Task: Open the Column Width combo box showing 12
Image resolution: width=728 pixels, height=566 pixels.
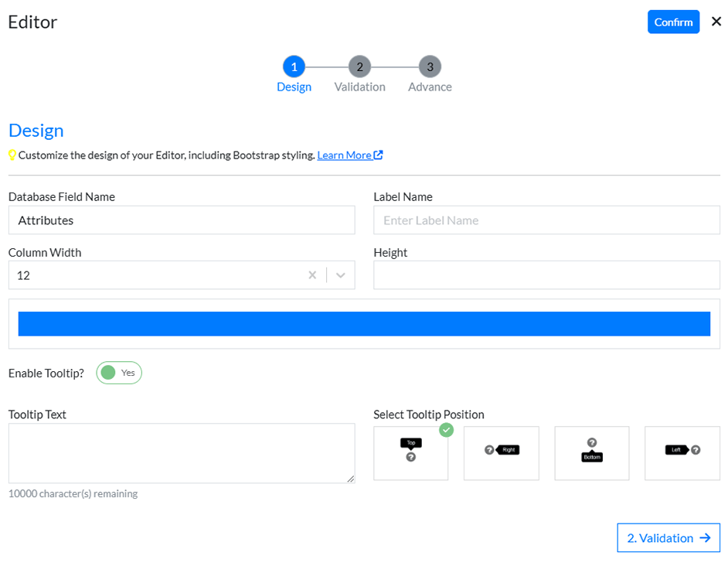Action: pos(155,275)
